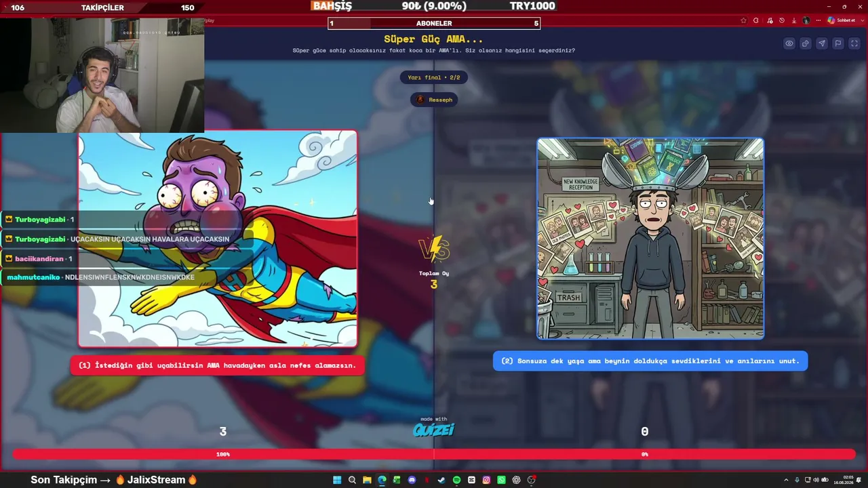
Task: Choose option (2) Sonsuza dek yaşa
Action: click(x=650, y=361)
